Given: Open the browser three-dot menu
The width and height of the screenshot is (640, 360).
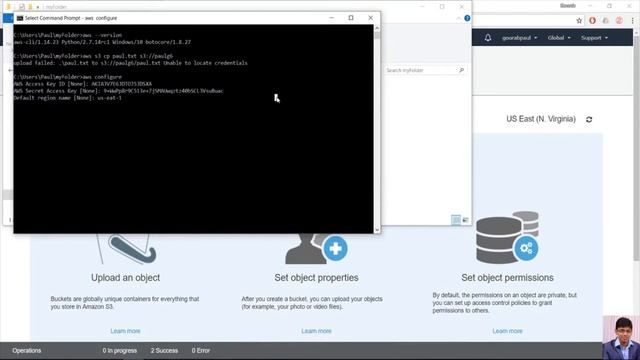Looking at the screenshot, I should [632, 20].
